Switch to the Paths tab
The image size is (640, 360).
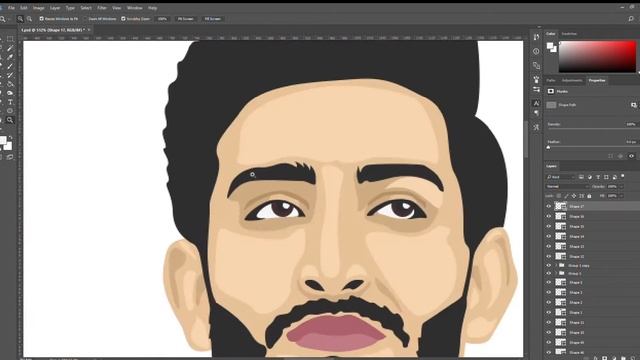point(551,80)
